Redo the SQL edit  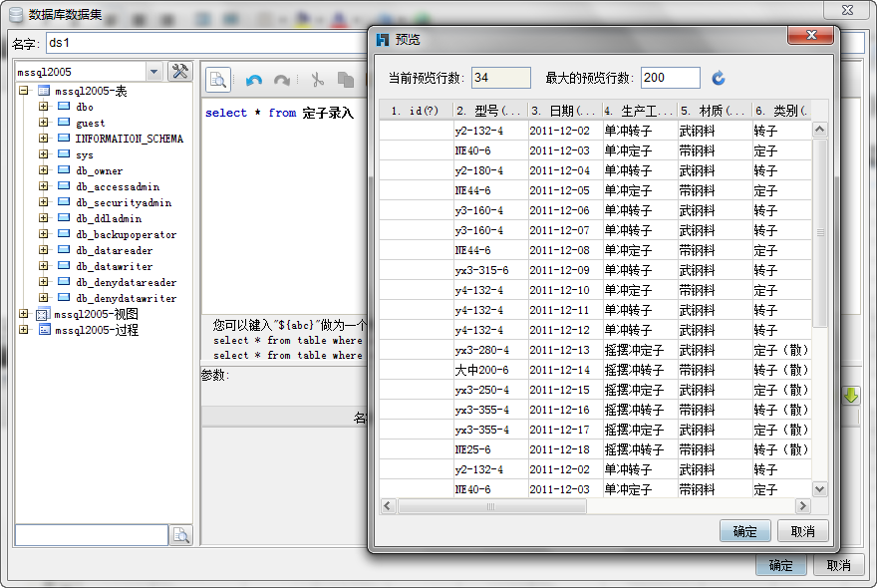click(x=282, y=80)
